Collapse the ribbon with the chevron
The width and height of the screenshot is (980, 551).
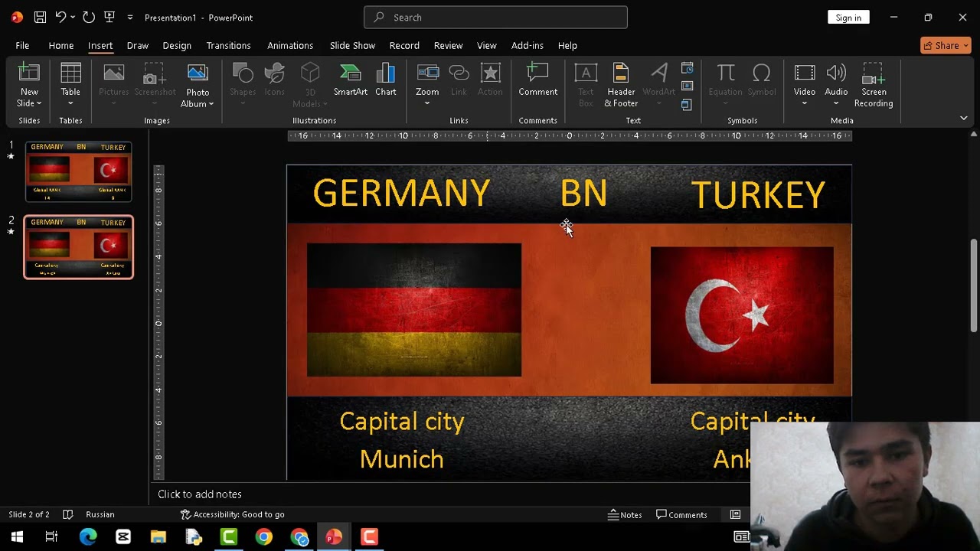pos(964,118)
